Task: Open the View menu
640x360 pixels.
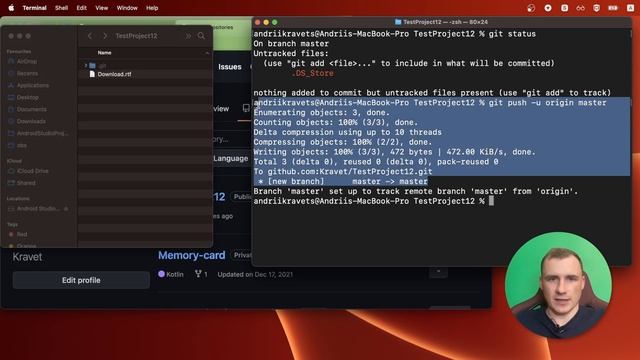Action: [102, 8]
